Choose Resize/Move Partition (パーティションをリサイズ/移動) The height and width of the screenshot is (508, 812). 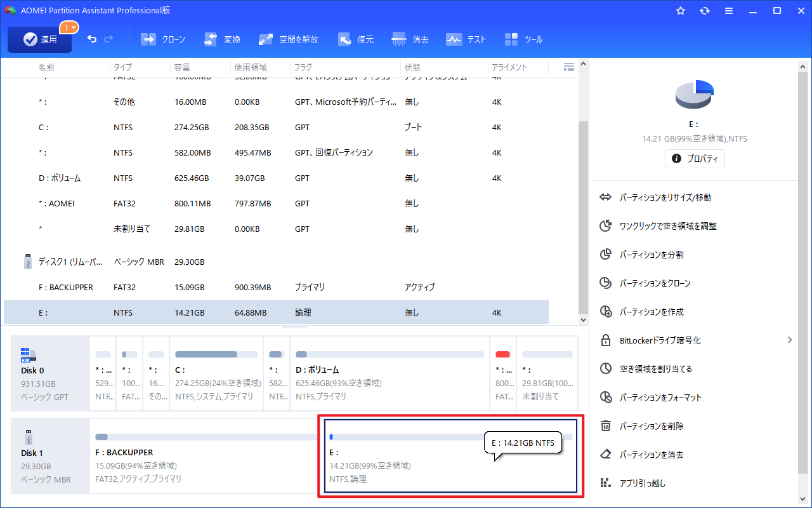pyautogui.click(x=656, y=197)
